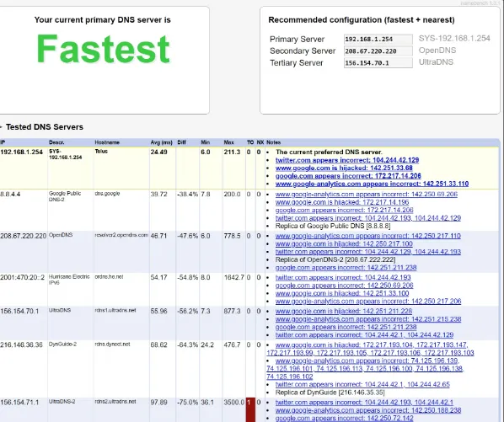Open the twitter.com incorrect link ending 104.244.42.65
The width and height of the screenshot is (504, 422).
point(362,384)
